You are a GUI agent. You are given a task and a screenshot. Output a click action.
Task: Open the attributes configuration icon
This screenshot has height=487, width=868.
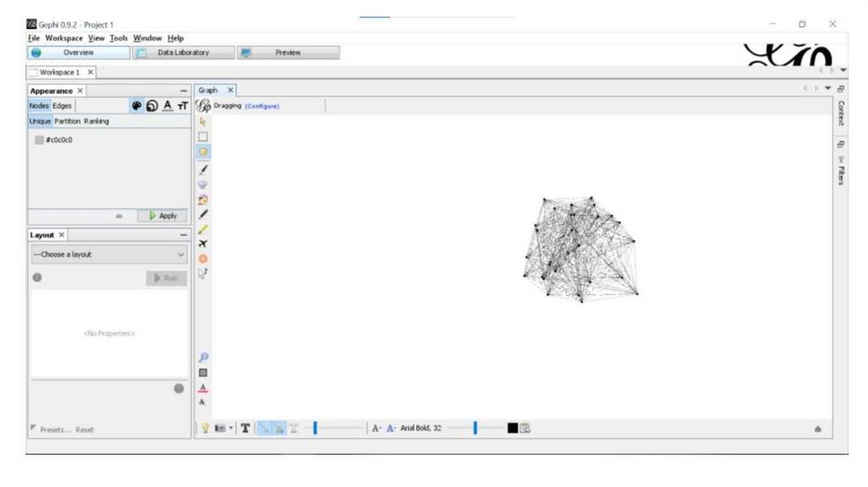point(525,428)
